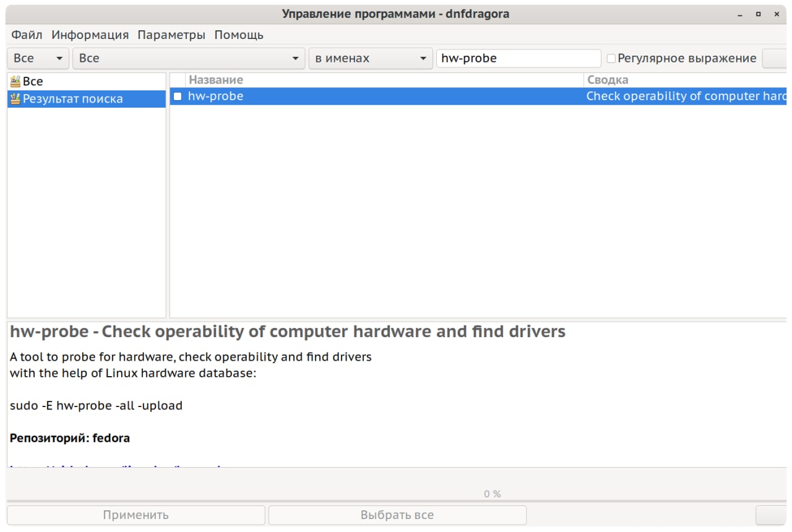This screenshot has width=792, height=532.
Task: Open the narrow Все filter dropdown
Action: tap(38, 59)
